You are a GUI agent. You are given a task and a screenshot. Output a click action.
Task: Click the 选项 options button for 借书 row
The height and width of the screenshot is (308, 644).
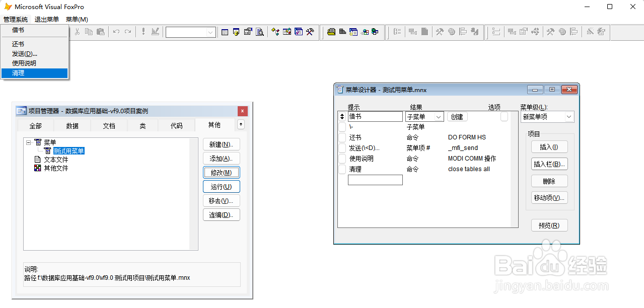pyautogui.click(x=504, y=116)
